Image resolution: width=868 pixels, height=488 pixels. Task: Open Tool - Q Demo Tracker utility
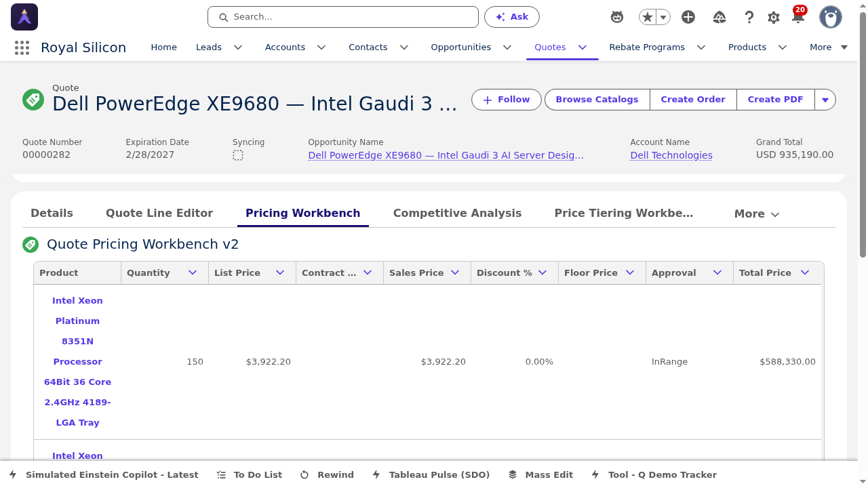(654, 474)
